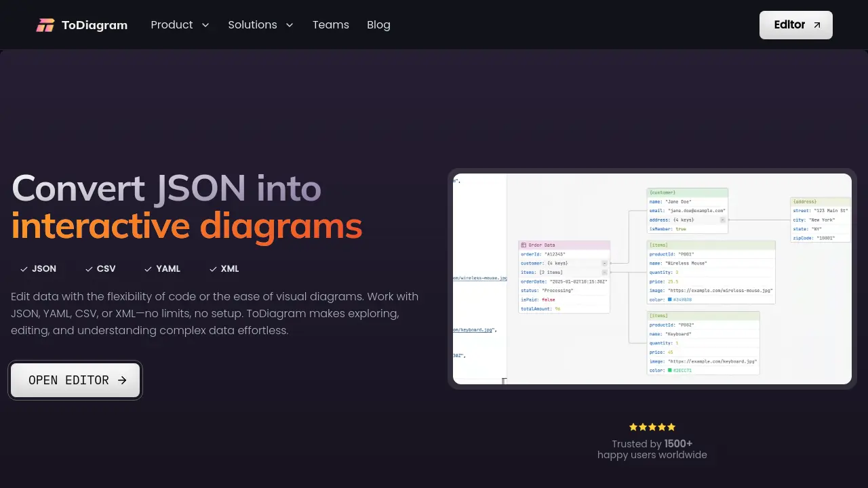
Task: Open the Blog link
Action: click(x=378, y=24)
